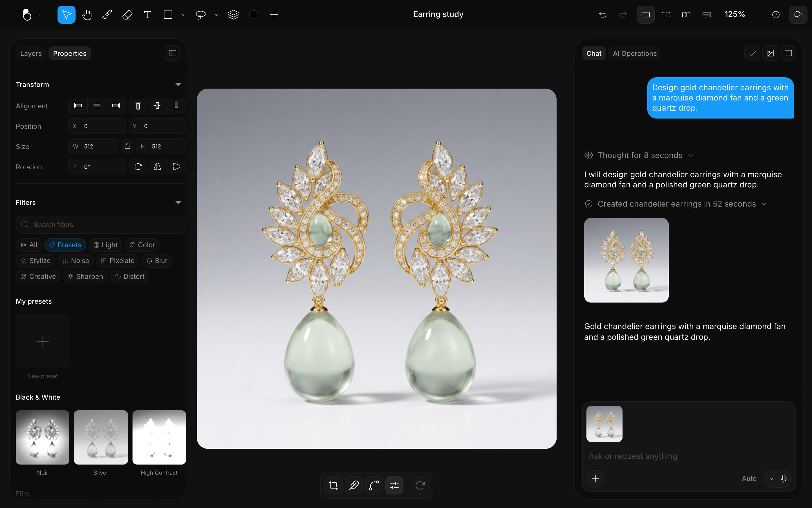The image size is (812, 508).
Task: Create a New preset
Action: coord(43,341)
